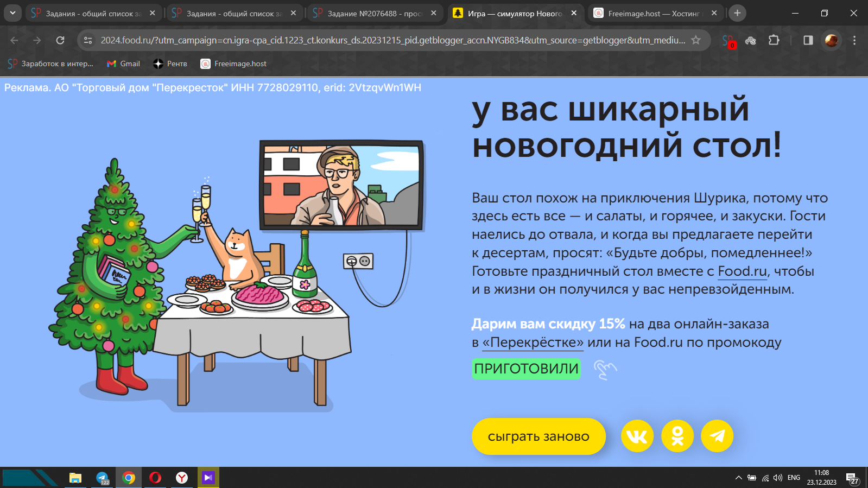Open the Freeimage.host bookmark
The height and width of the screenshot is (488, 868).
coord(234,64)
